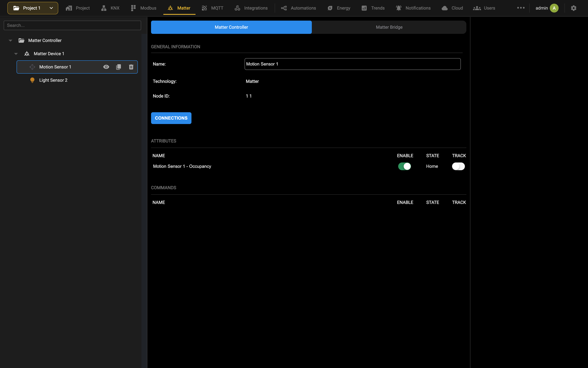Open the settings gear
This screenshot has width=588, height=368.
(x=574, y=8)
